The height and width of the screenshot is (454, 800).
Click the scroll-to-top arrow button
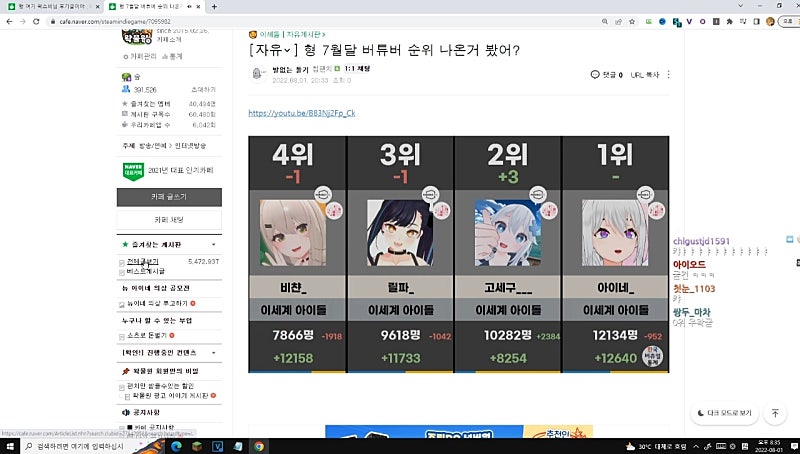point(775,413)
